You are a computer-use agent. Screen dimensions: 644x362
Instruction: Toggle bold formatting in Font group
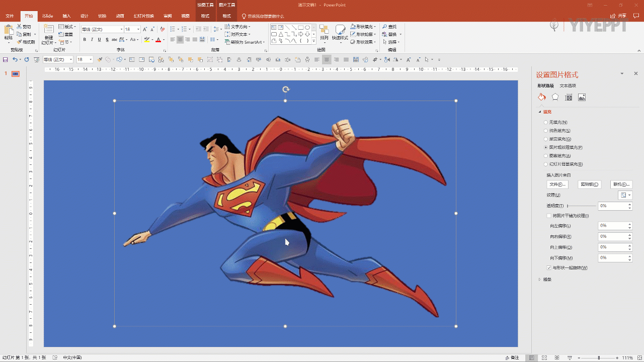tap(85, 40)
